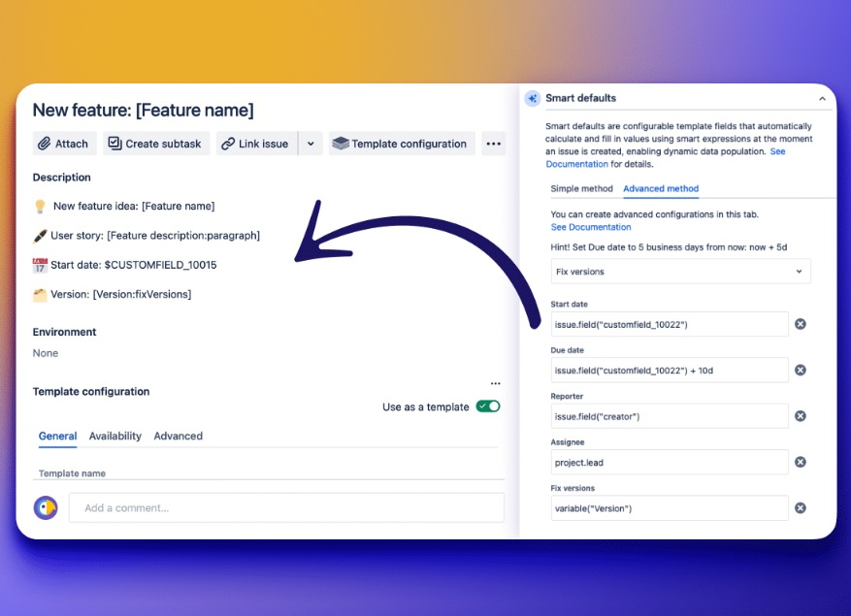Click the Attach paperclip button

click(64, 144)
